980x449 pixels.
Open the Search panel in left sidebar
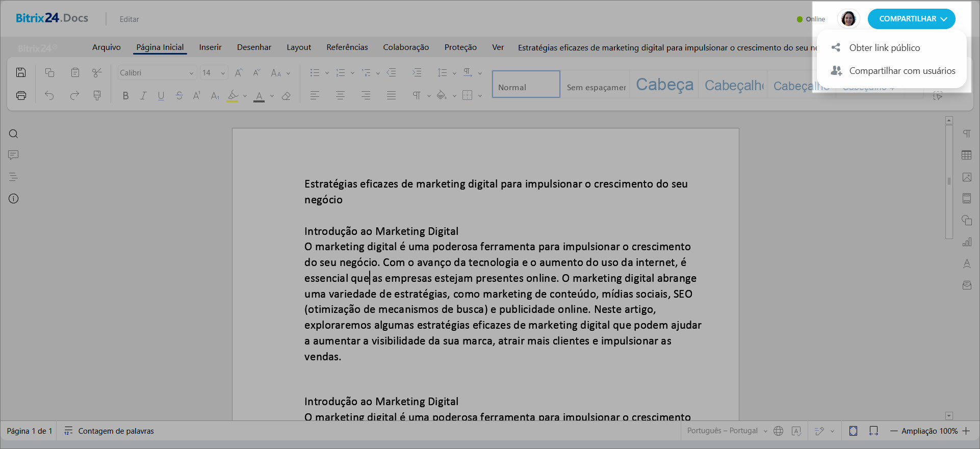pyautogui.click(x=14, y=134)
